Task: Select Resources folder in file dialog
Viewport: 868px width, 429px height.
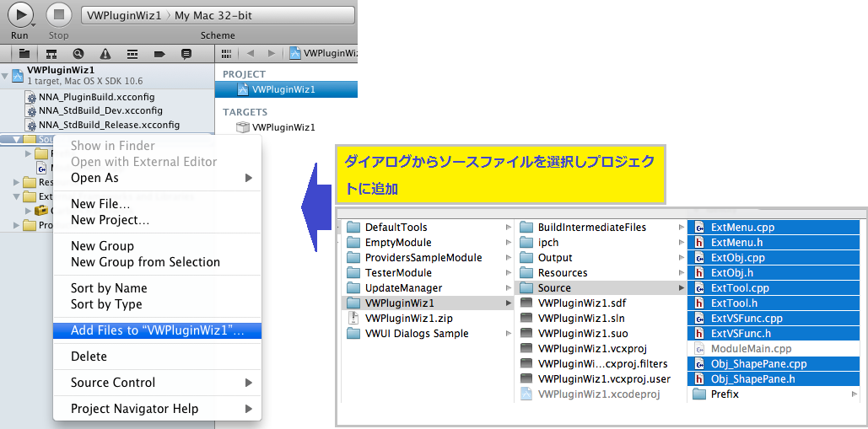Action: pyautogui.click(x=601, y=272)
